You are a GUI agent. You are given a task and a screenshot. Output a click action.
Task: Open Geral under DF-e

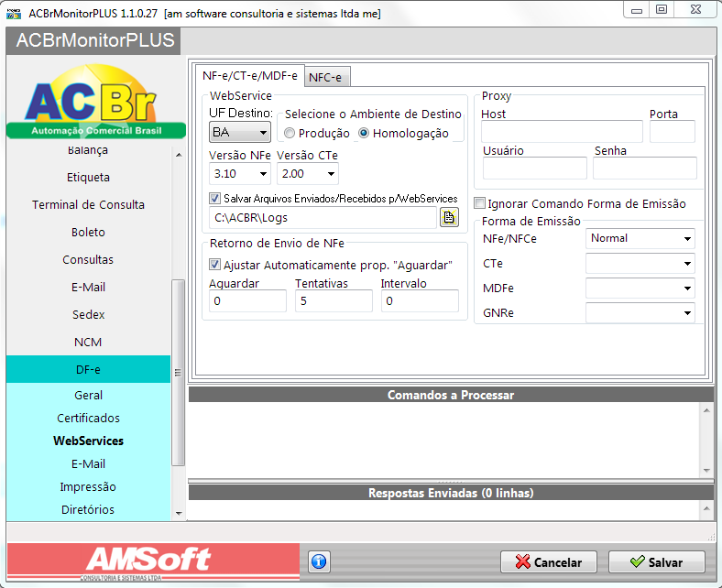click(x=88, y=395)
